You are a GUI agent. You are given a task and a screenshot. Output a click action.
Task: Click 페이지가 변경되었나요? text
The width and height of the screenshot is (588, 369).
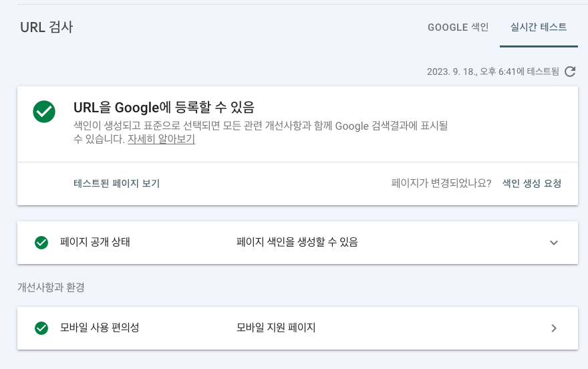tap(441, 183)
